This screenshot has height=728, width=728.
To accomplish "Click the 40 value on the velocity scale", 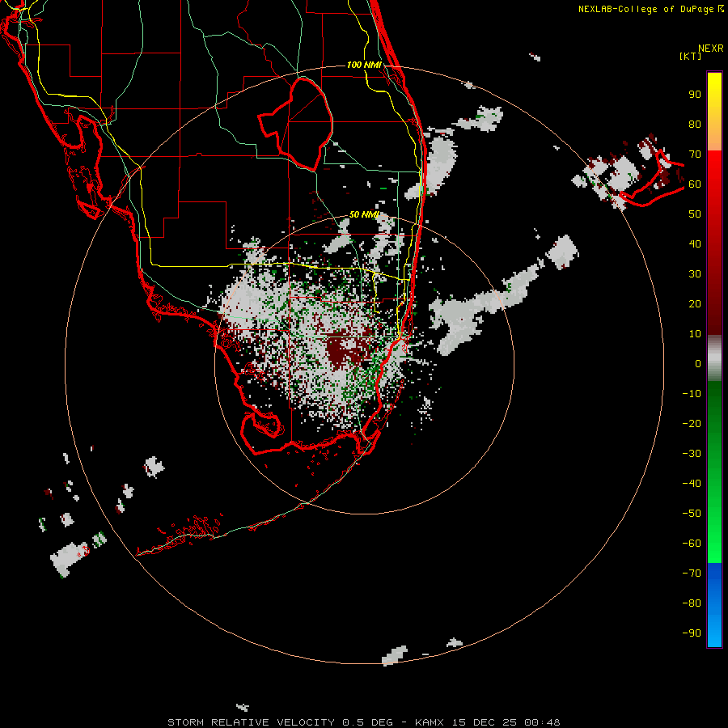I will [x=695, y=244].
